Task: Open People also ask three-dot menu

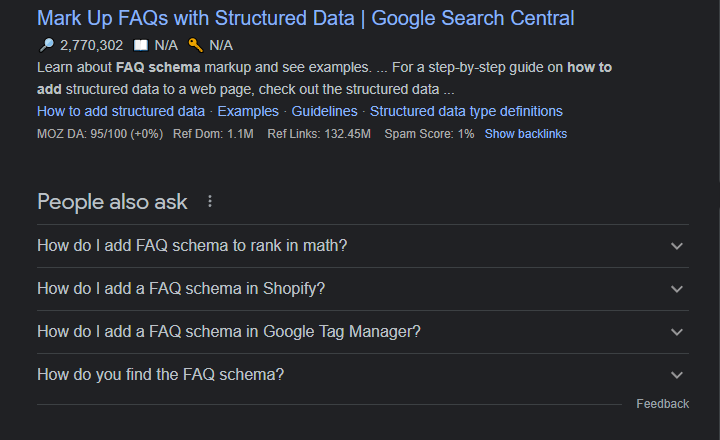Action: pos(210,201)
